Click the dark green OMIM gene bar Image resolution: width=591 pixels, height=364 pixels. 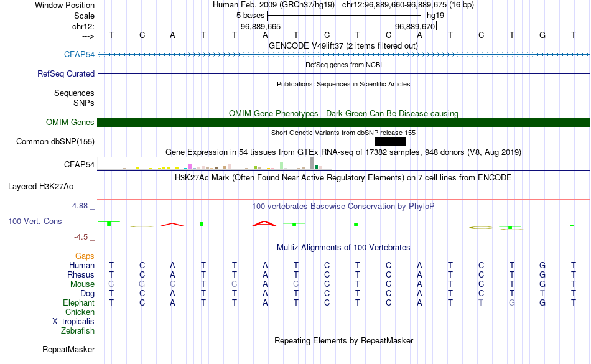344,122
